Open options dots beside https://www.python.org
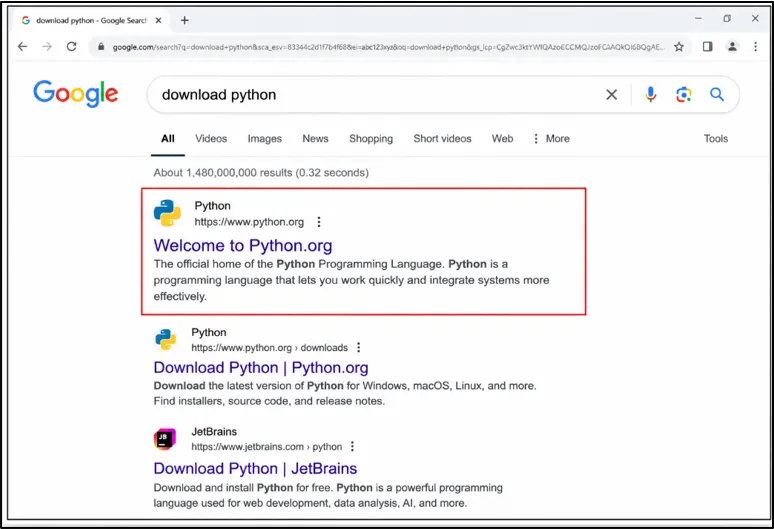Viewport: 774px width, 529px height. coord(319,222)
